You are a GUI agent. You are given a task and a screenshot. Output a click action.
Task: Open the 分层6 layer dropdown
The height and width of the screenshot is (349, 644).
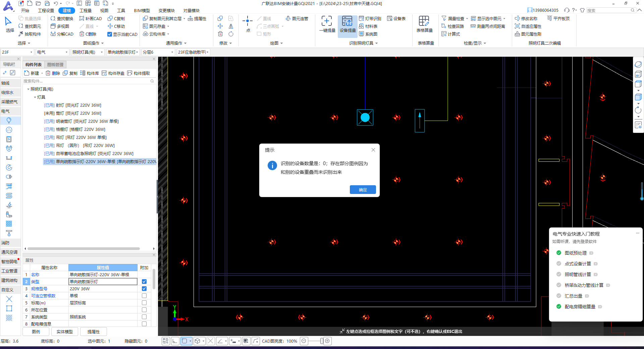[x=158, y=52]
